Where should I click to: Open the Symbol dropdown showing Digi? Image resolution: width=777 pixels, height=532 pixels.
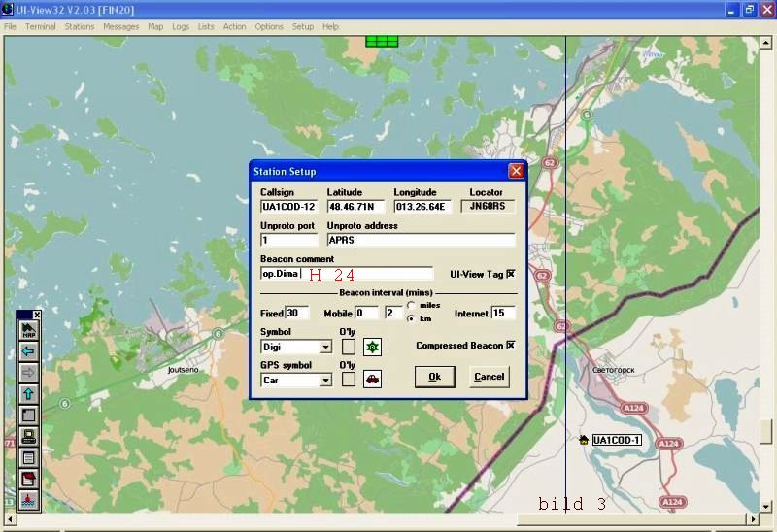point(325,347)
